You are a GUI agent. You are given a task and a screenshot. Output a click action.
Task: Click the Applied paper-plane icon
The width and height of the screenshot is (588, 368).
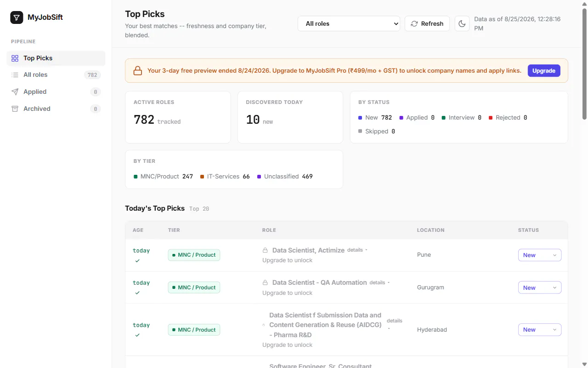15,92
